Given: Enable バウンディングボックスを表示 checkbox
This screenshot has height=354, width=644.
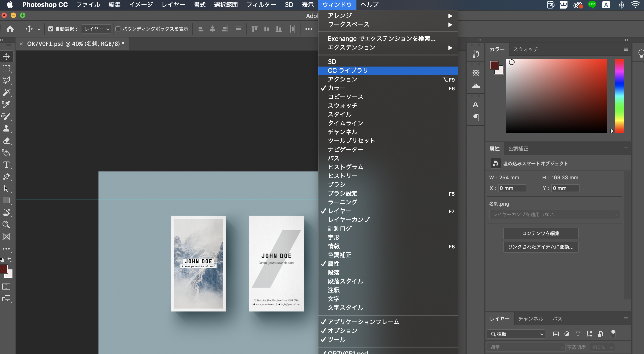Looking at the screenshot, I should (118, 29).
